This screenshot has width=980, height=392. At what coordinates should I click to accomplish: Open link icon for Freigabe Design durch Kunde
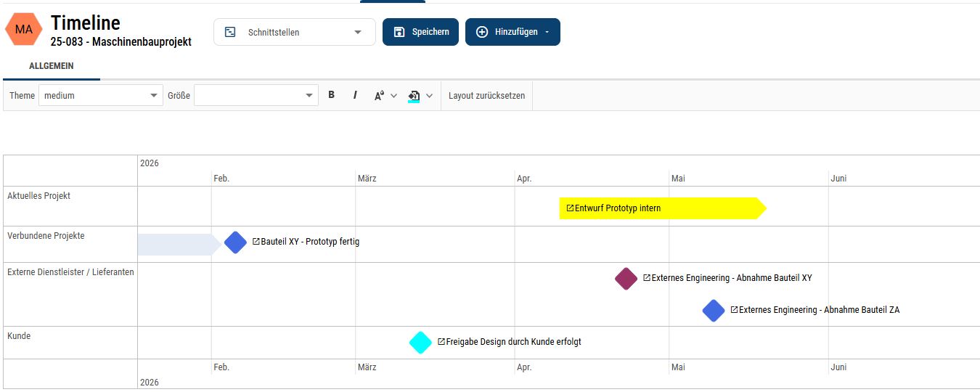441,342
